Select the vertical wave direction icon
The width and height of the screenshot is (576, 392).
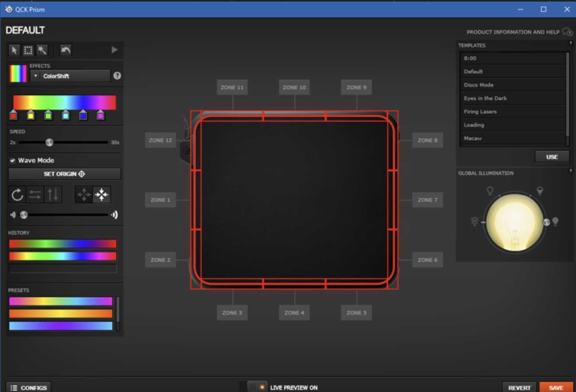coord(53,194)
